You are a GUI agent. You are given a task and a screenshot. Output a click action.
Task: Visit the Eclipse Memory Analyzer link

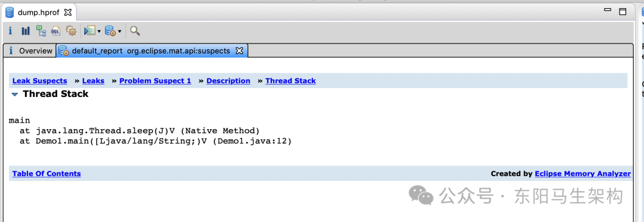[583, 174]
